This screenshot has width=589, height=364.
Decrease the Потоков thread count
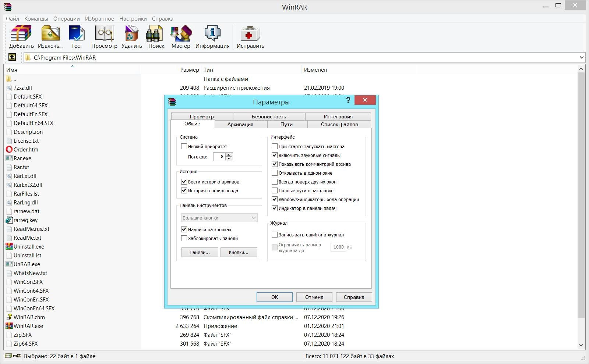229,158
